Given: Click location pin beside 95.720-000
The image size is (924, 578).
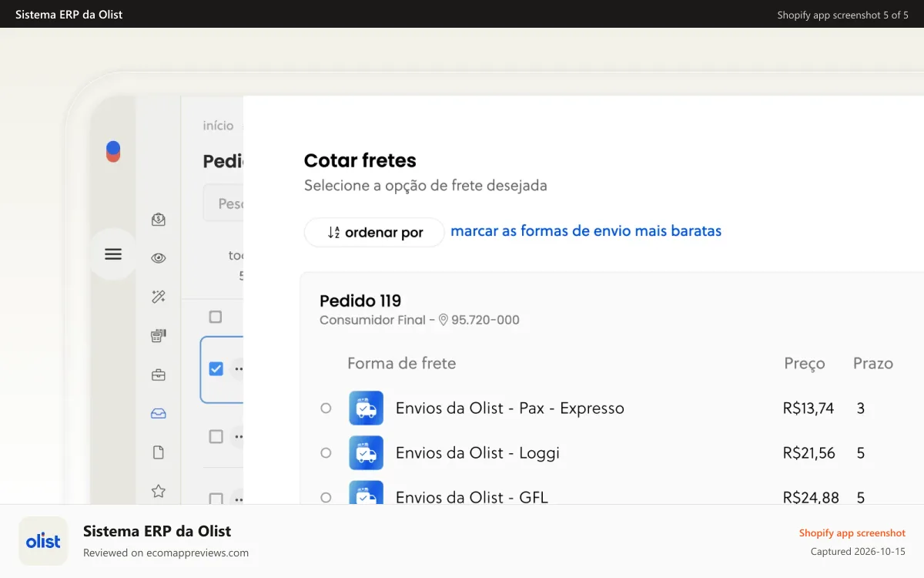Looking at the screenshot, I should [x=444, y=319].
